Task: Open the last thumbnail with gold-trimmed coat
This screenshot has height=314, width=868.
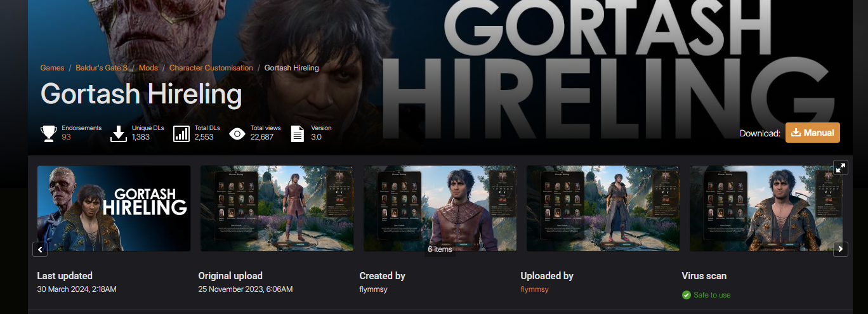Action: [x=766, y=208]
